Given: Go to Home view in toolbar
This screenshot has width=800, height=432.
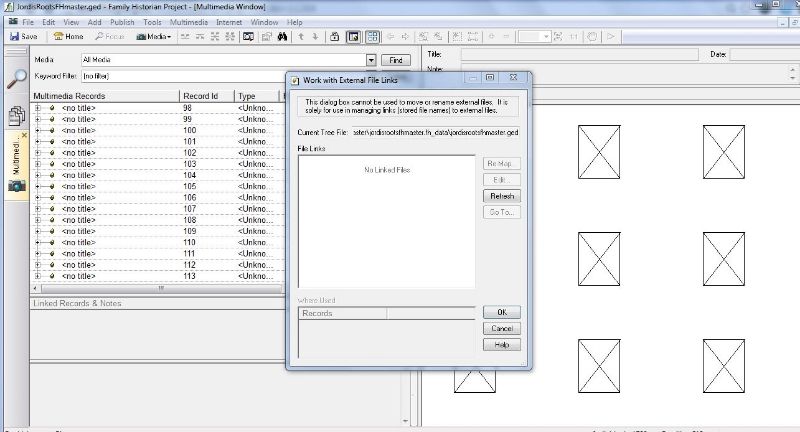Looking at the screenshot, I should 69,37.
